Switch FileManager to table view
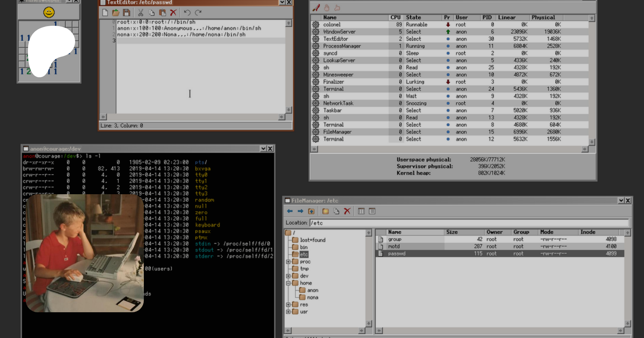 click(372, 211)
